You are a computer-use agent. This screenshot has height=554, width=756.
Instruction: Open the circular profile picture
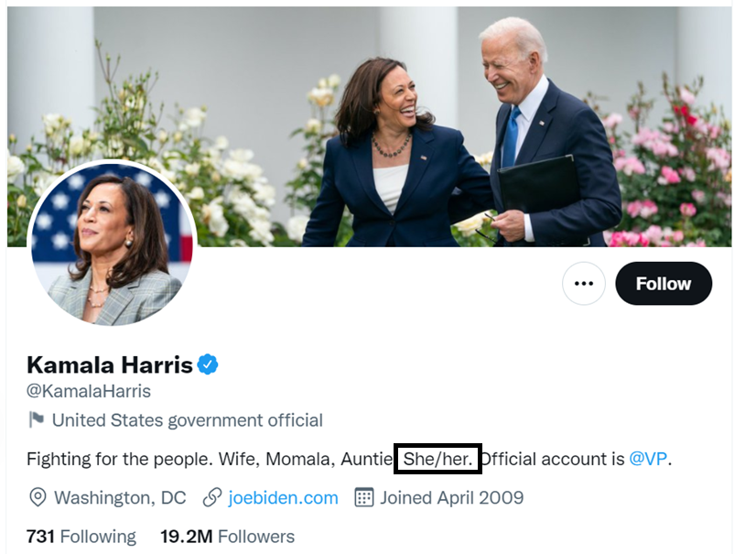pos(113,244)
